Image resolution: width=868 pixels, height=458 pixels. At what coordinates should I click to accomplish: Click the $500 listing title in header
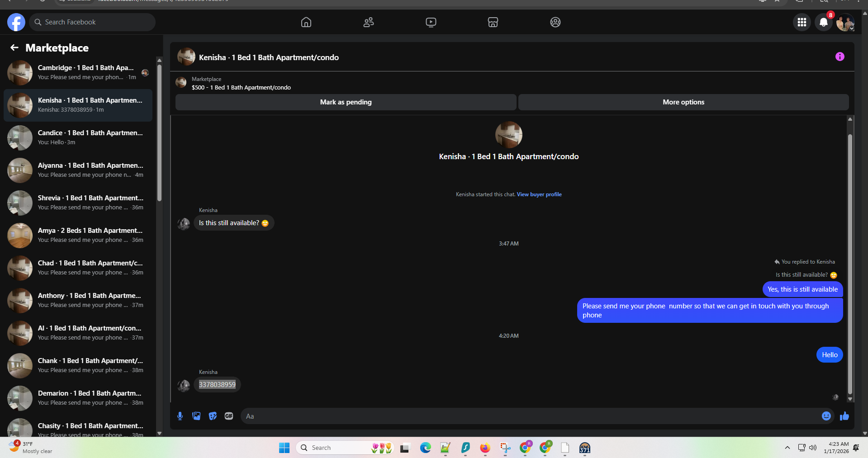[241, 88]
